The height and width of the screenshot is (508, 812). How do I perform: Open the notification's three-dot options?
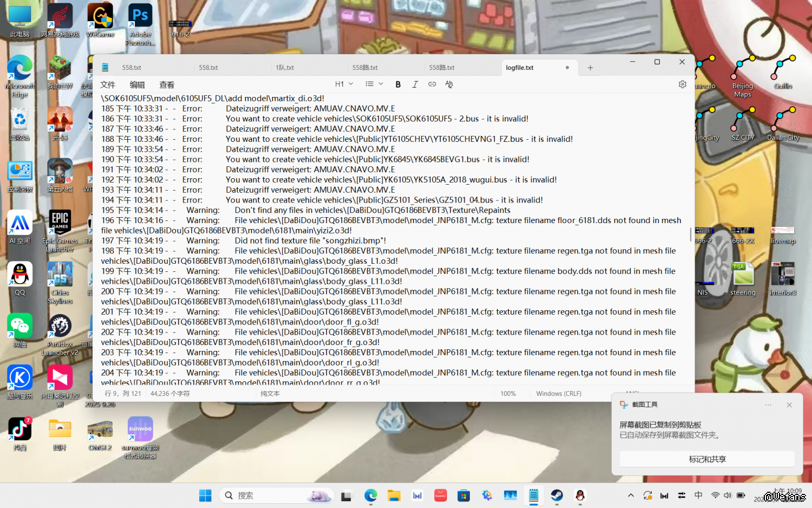click(x=768, y=405)
